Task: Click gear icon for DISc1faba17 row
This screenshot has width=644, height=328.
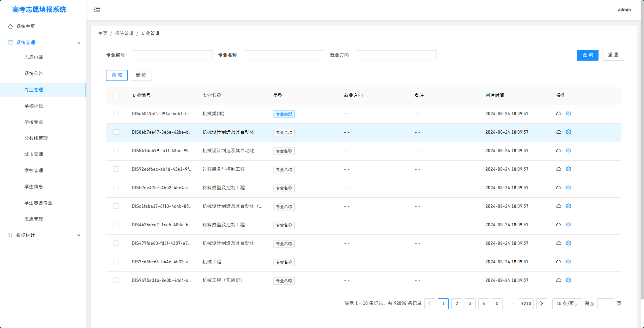Action: tap(569, 206)
